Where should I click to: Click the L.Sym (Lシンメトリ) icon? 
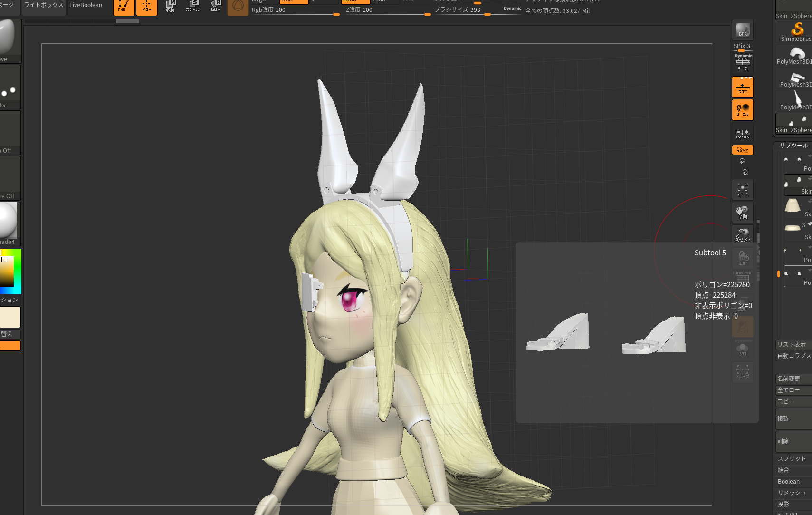(x=743, y=134)
